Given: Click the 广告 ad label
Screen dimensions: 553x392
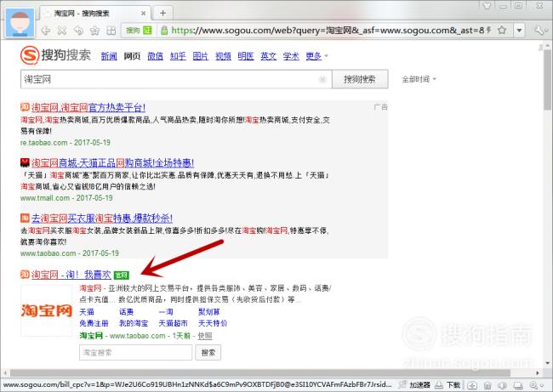Looking at the screenshot, I should coord(380,107).
